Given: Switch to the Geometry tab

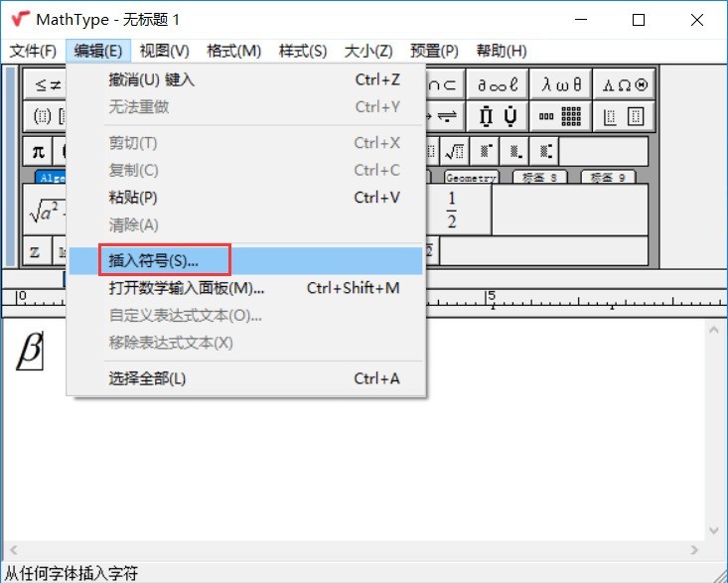Looking at the screenshot, I should 471,178.
